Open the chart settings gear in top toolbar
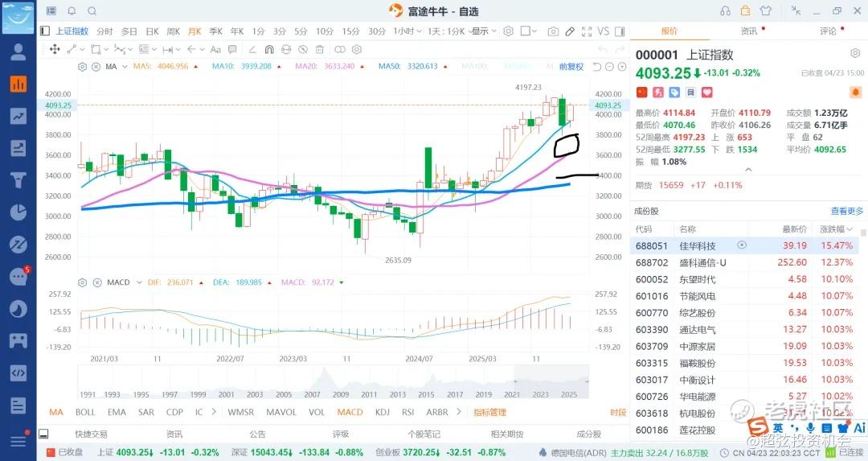Viewport: 868px width, 461px height. 508,31
